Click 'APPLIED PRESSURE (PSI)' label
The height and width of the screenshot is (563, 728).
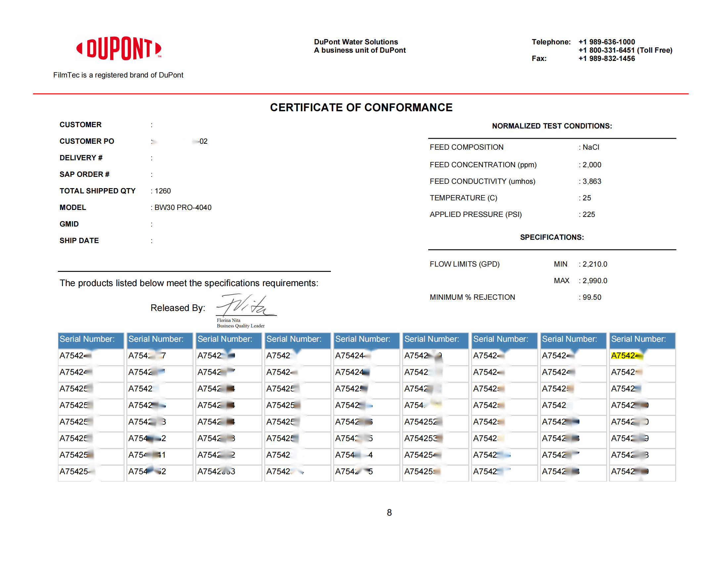pos(475,214)
